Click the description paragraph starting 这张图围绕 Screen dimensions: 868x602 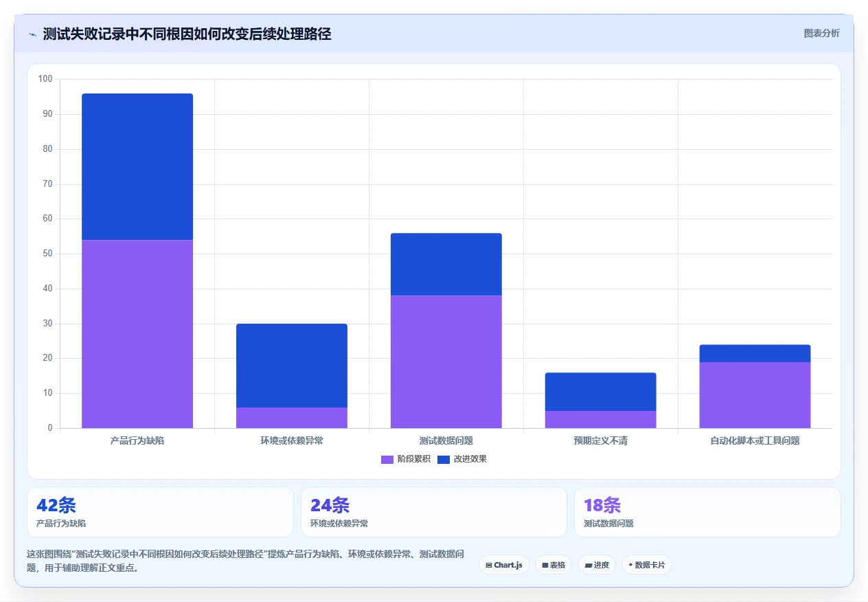247,561
